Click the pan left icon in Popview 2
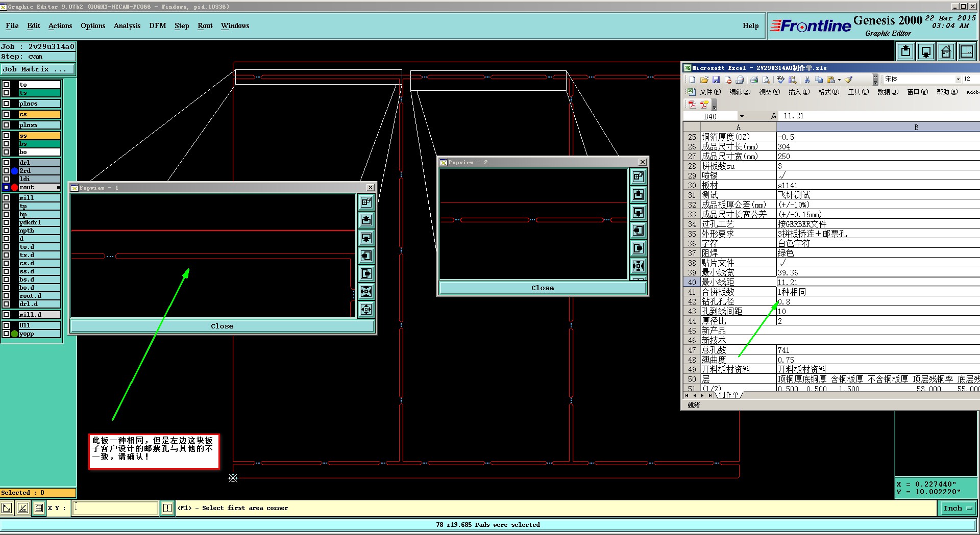The height and width of the screenshot is (535, 980). click(x=638, y=230)
